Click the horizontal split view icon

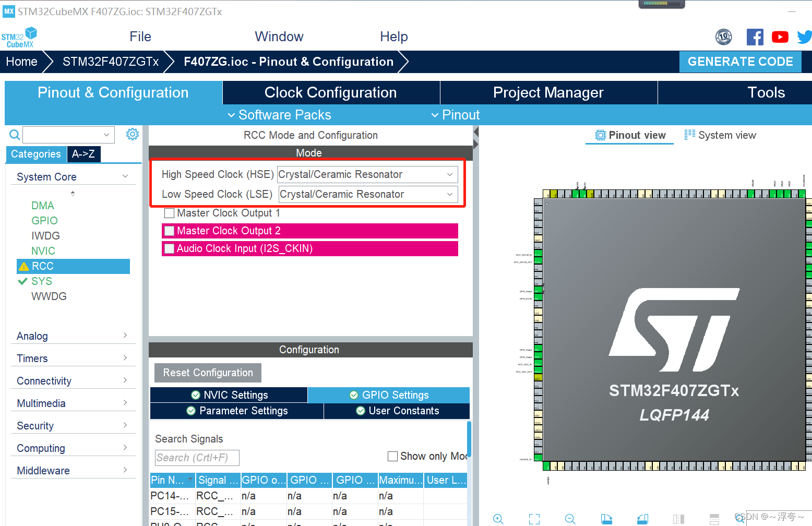714,519
